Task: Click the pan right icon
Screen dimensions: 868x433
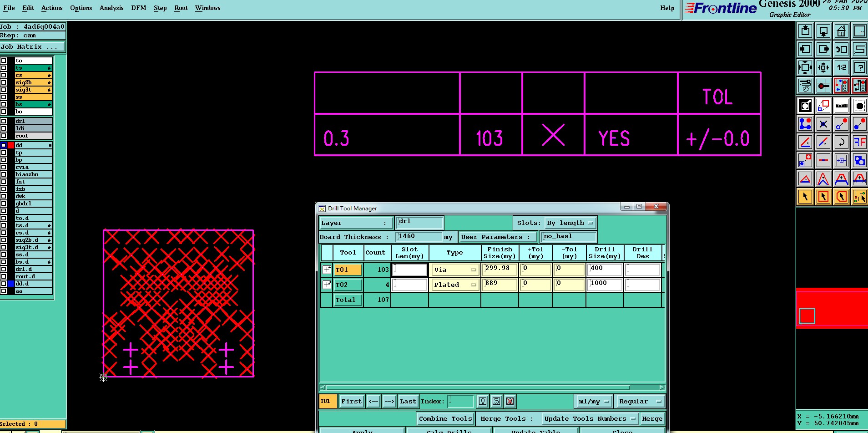Action: pos(823,49)
